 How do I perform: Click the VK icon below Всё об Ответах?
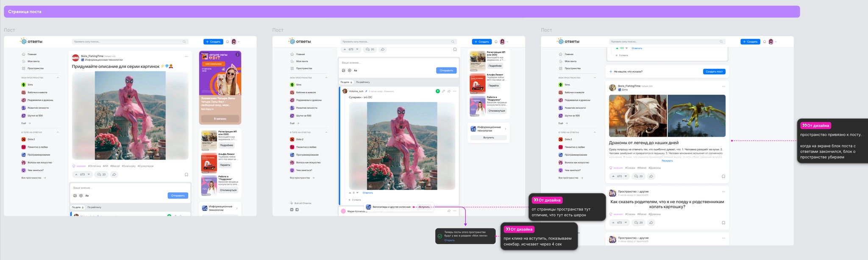(292, 210)
